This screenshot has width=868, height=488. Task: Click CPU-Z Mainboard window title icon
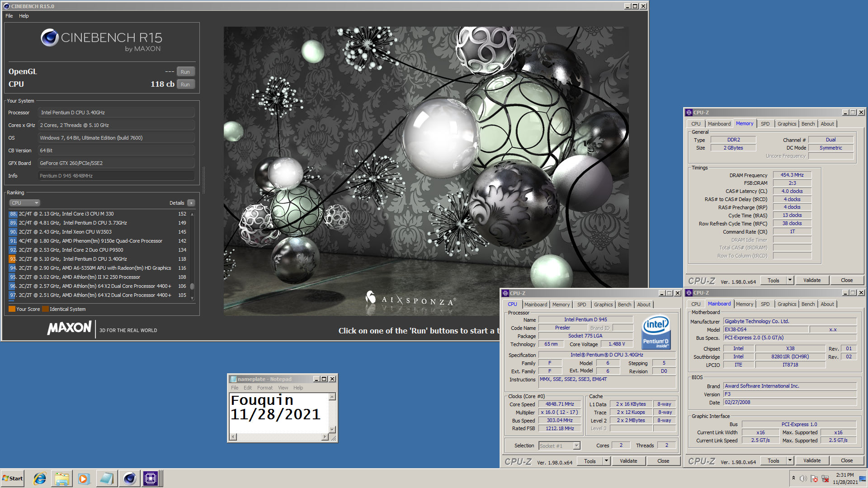pyautogui.click(x=689, y=293)
